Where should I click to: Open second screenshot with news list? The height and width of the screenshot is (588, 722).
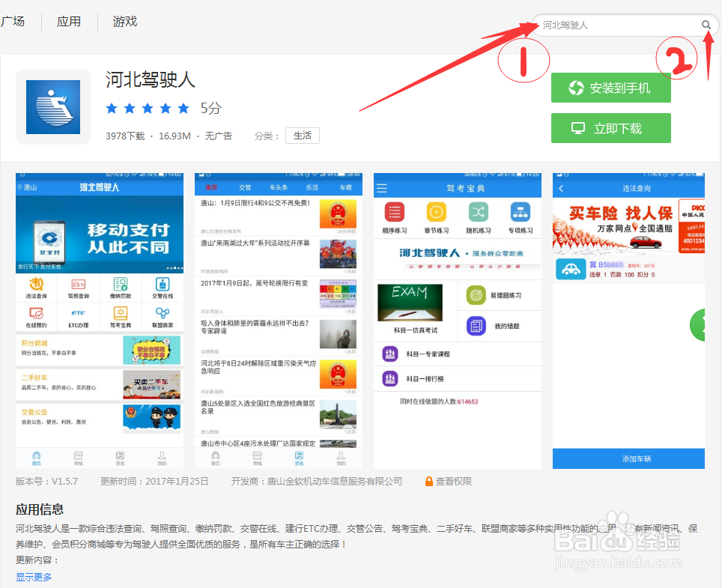[x=278, y=321]
